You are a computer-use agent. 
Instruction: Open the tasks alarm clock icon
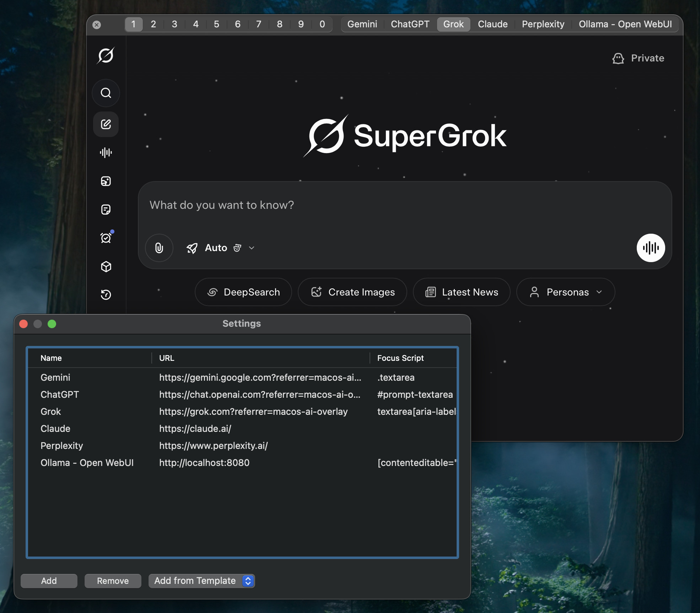coord(106,238)
